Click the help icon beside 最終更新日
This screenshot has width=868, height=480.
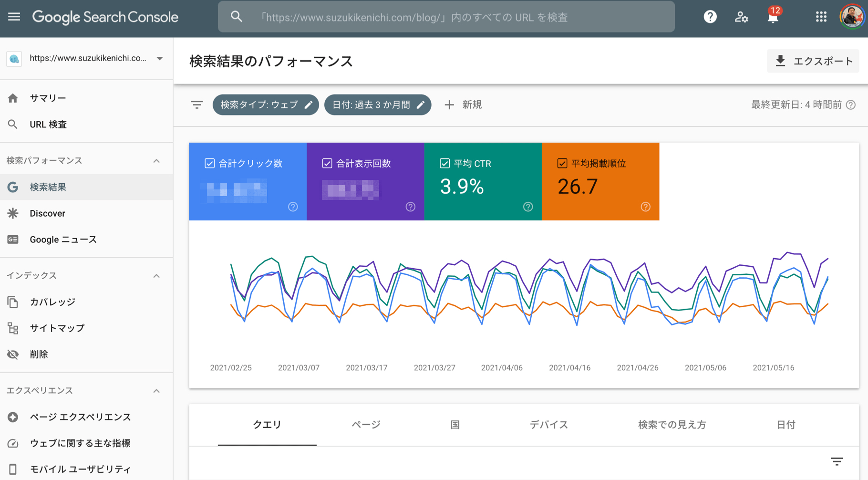pos(851,105)
